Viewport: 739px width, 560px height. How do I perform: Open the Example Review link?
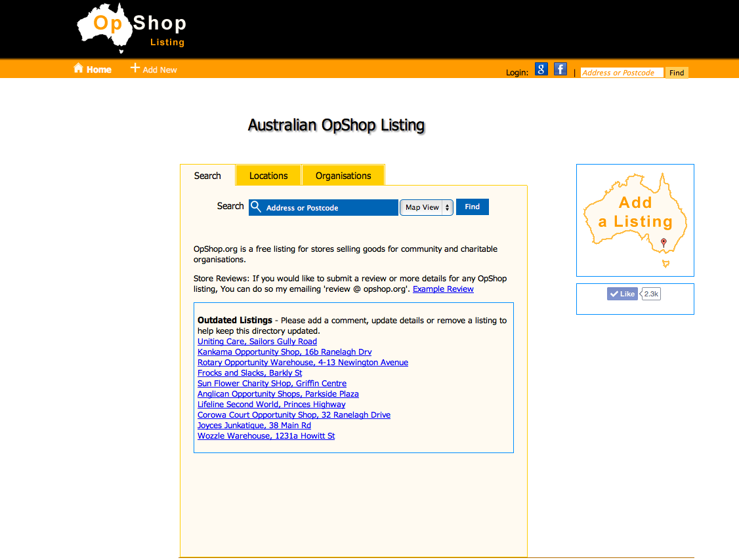(443, 289)
